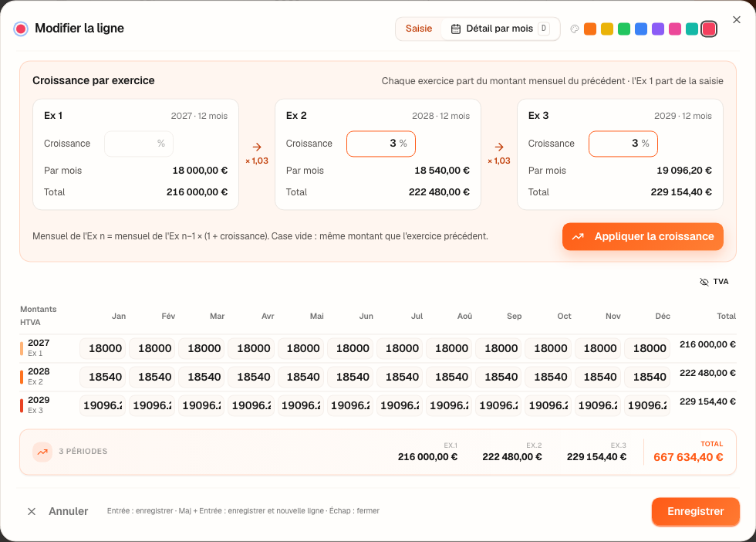
Task: Click the Total column header
Action: [x=726, y=316]
